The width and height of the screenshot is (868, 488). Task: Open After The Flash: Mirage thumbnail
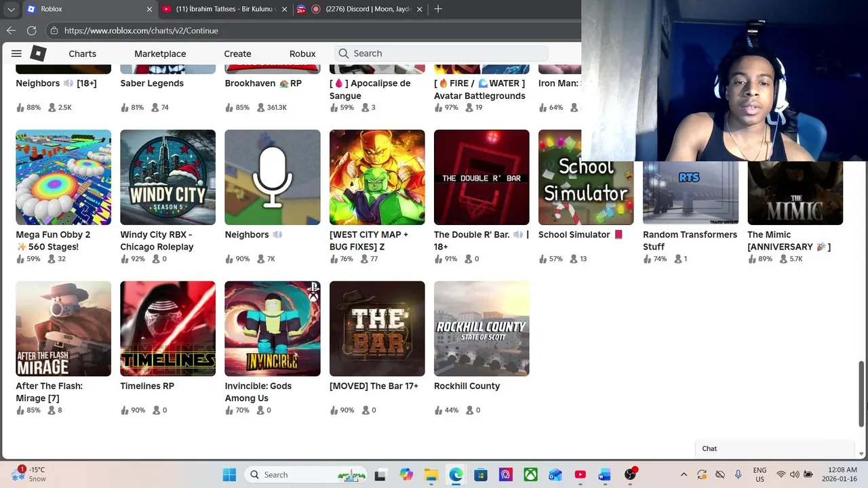pyautogui.click(x=63, y=329)
